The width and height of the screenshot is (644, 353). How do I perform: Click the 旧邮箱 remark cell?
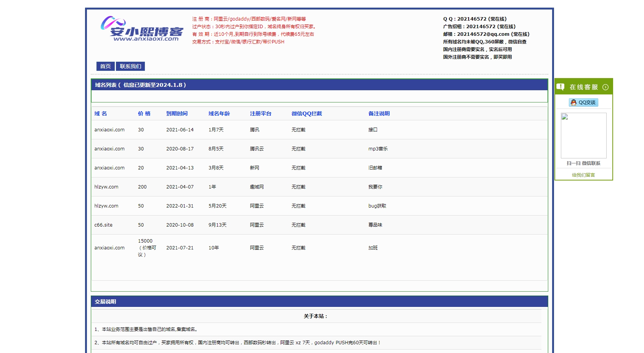click(x=375, y=168)
